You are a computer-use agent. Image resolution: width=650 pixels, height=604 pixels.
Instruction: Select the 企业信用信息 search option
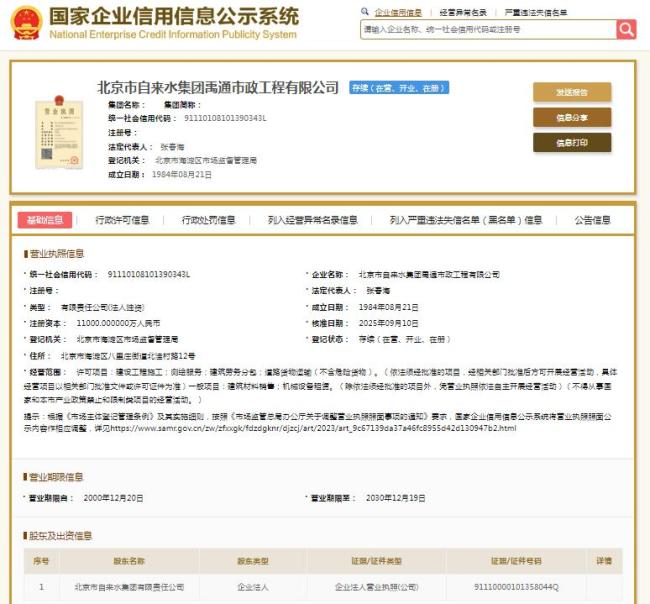pos(397,12)
